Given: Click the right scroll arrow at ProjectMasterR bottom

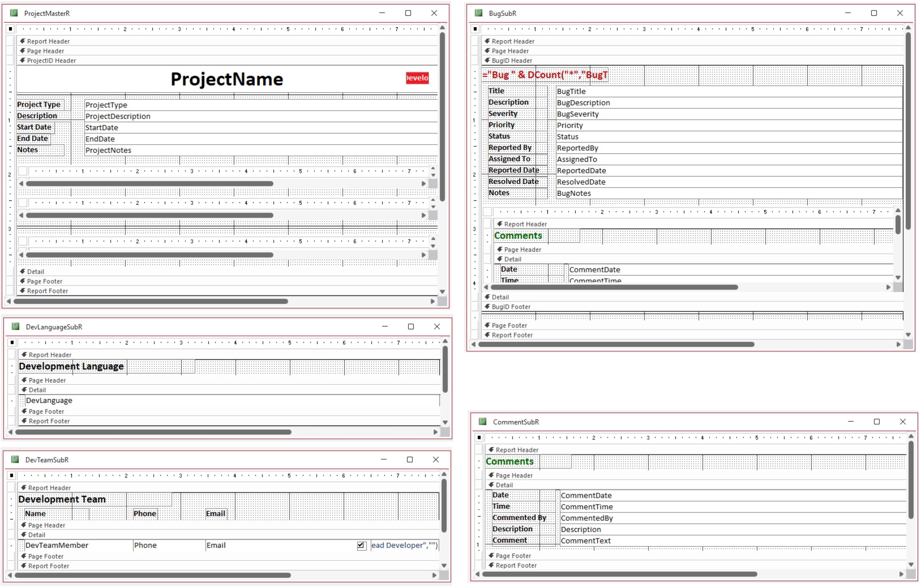Looking at the screenshot, I should (433, 301).
